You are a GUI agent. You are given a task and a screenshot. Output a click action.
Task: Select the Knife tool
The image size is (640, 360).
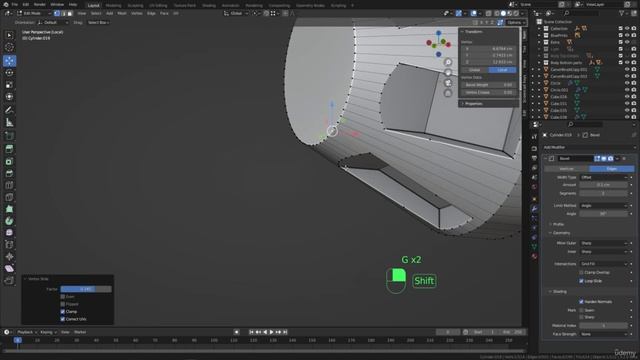coord(9,197)
